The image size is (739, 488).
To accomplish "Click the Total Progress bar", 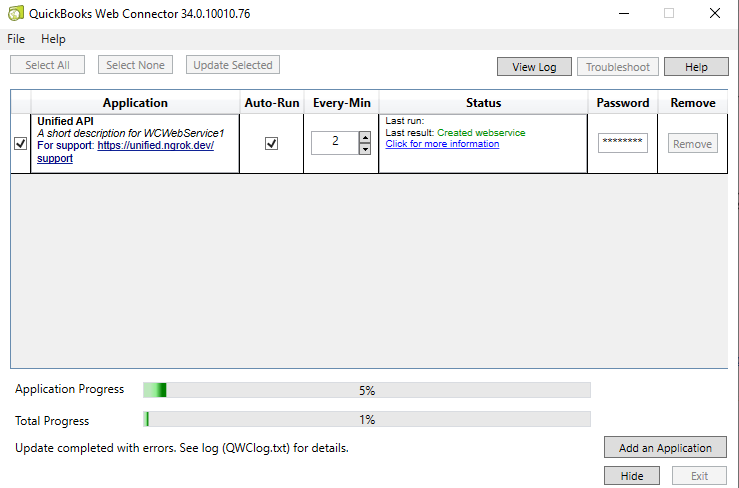I will [x=367, y=420].
